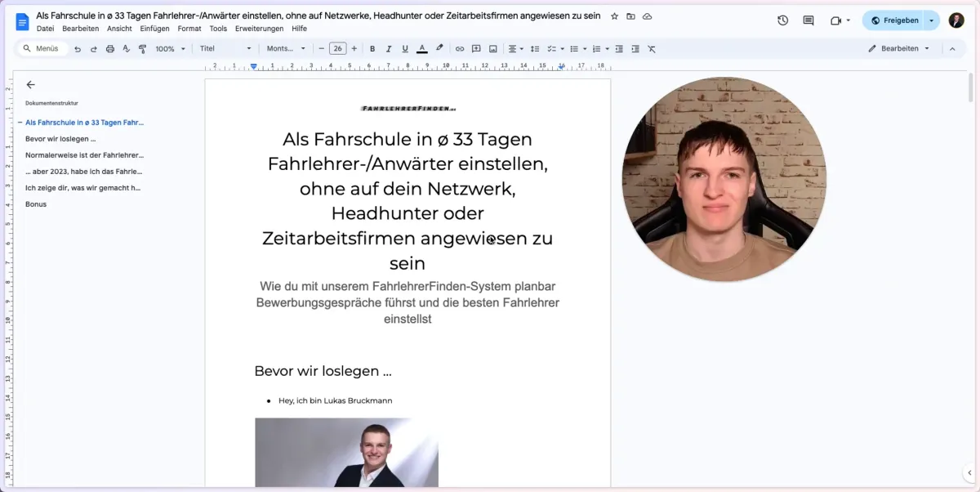
Task: Open the Ansicht menu
Action: (x=119, y=29)
